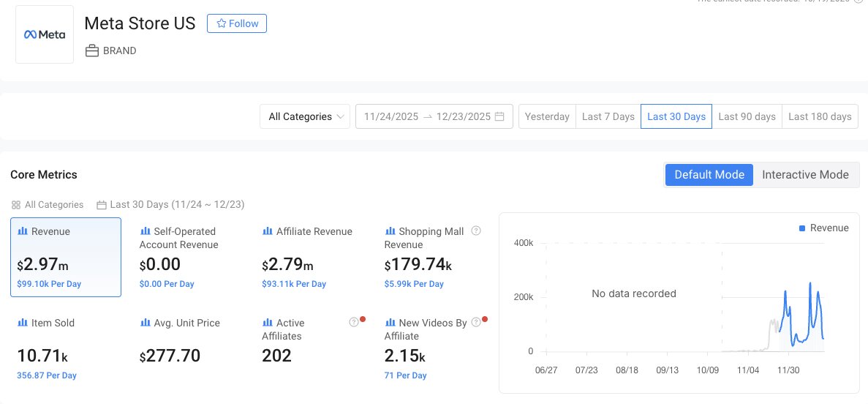
Task: Switch to Interactive Mode
Action: [x=805, y=175]
